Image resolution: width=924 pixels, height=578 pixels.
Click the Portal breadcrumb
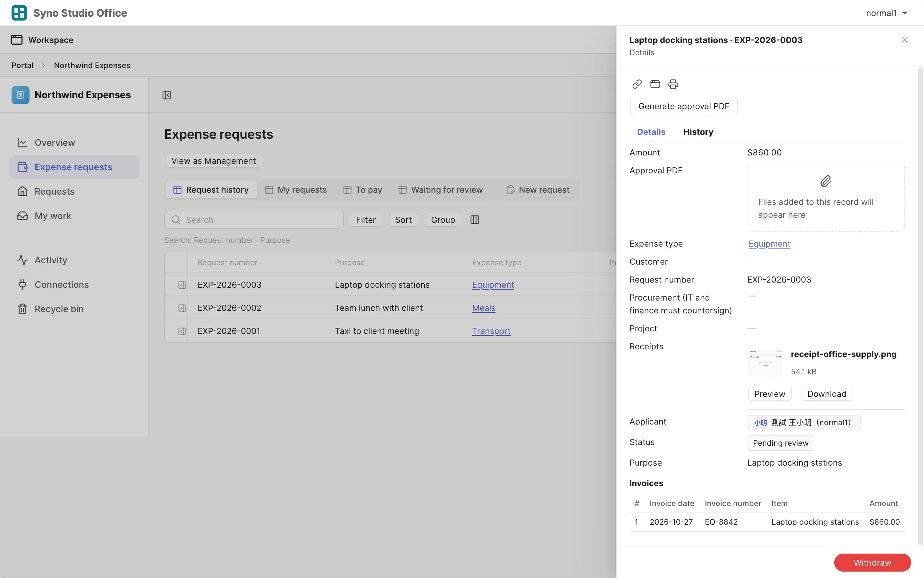pos(22,66)
